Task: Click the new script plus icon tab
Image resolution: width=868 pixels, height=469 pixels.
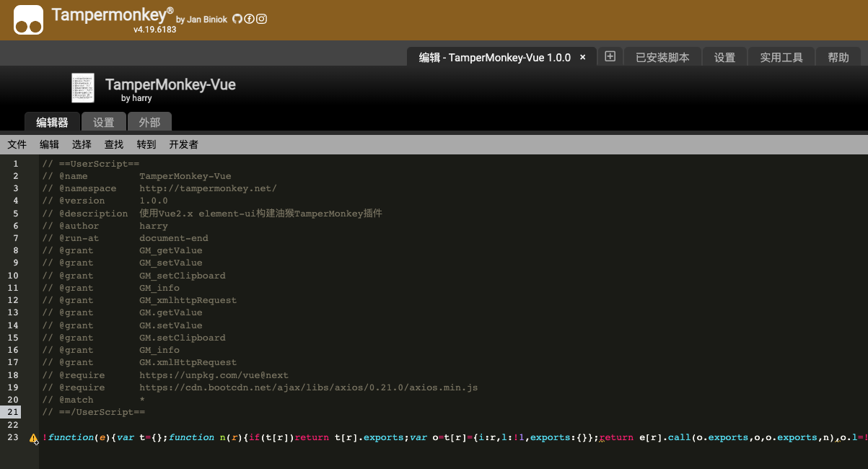Action: [x=610, y=56]
